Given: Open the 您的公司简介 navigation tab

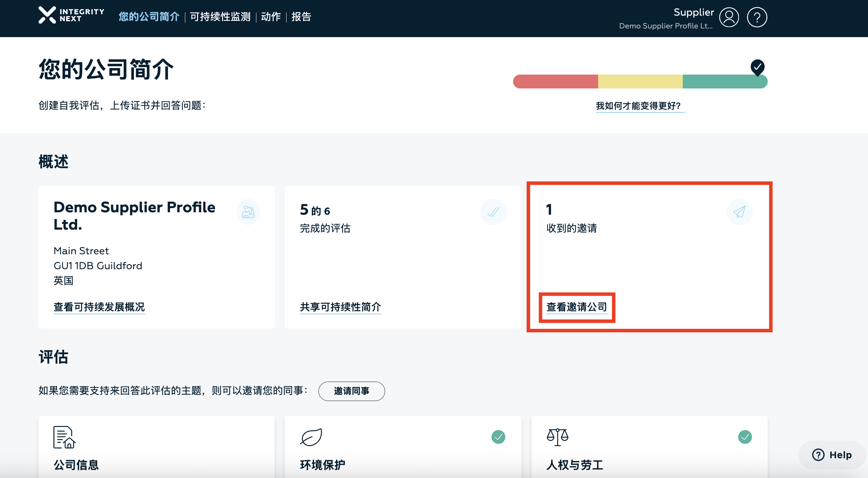Looking at the screenshot, I should [x=149, y=17].
